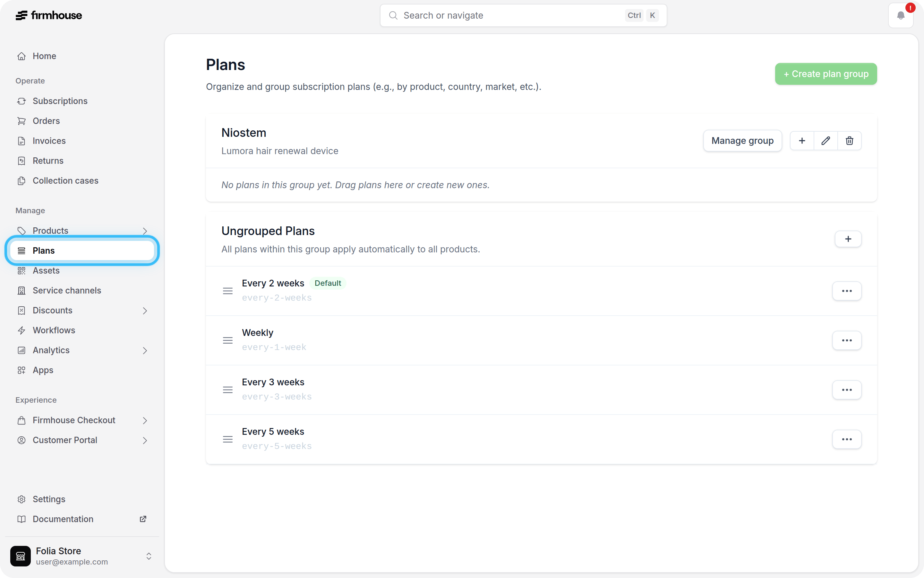Viewport: 924px width, 578px height.
Task: Expand the Products submenu chevron
Action: [x=145, y=231]
